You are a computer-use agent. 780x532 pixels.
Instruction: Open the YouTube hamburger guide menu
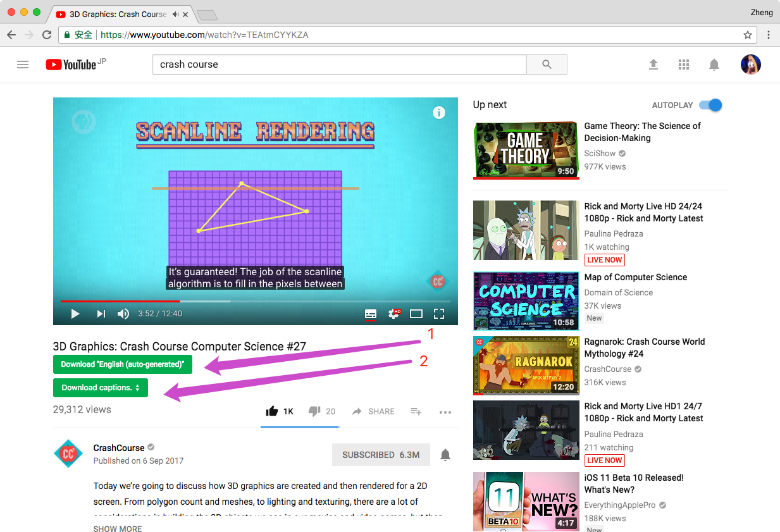[x=23, y=65]
